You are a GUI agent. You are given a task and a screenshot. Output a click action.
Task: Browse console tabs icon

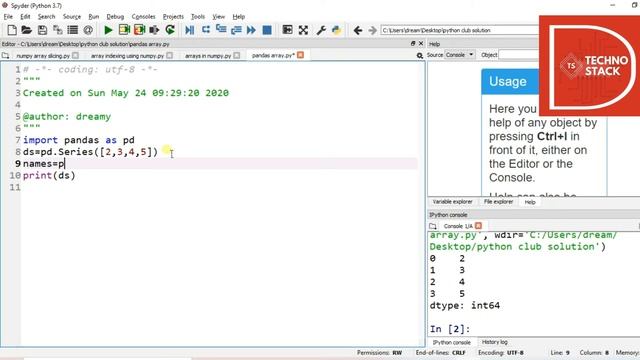point(433,226)
